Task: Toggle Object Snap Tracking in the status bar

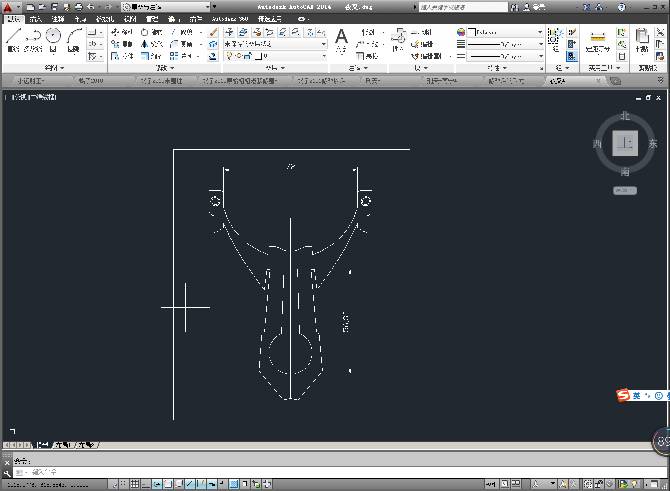Action: tap(190, 484)
